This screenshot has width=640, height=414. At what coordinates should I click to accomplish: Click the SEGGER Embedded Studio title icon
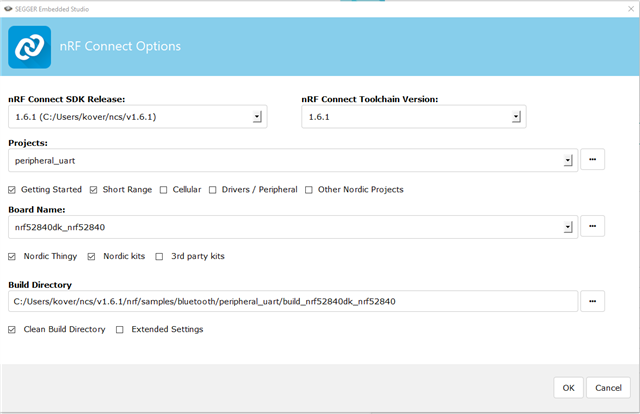(8, 9)
